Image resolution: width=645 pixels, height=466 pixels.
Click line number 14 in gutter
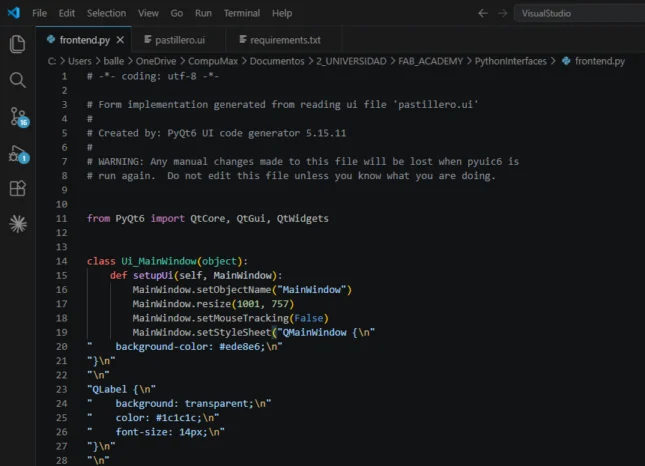62,261
